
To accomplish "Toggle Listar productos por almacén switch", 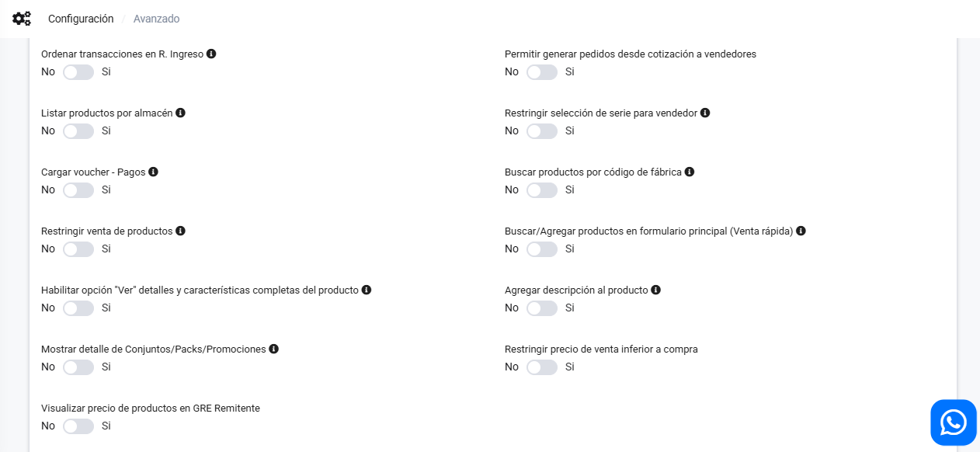I will pyautogui.click(x=78, y=131).
